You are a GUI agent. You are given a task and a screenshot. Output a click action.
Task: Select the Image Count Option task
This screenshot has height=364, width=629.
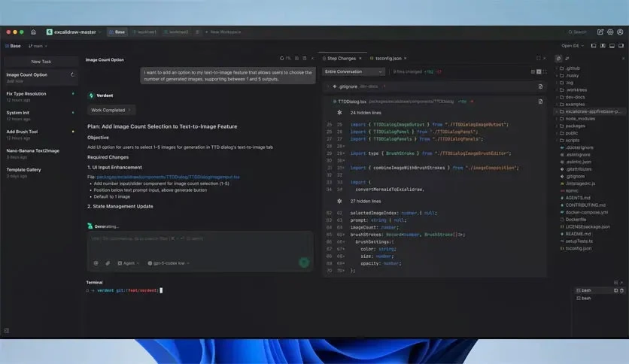click(41, 77)
